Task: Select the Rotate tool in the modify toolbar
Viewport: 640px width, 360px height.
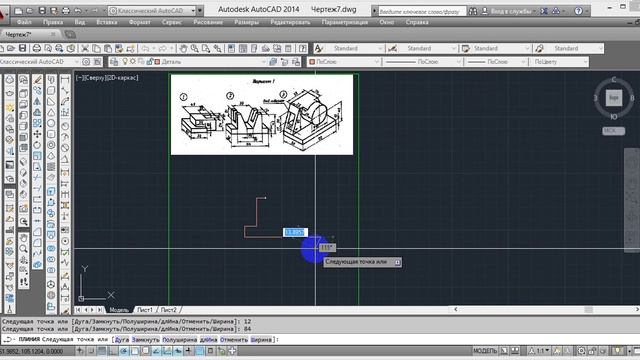Action: (x=37, y=145)
